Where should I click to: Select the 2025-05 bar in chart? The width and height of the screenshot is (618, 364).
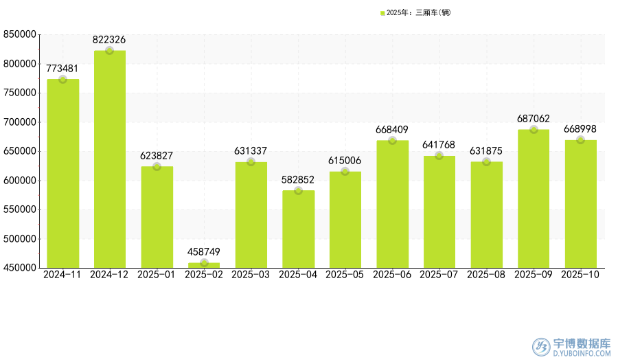[345, 220]
